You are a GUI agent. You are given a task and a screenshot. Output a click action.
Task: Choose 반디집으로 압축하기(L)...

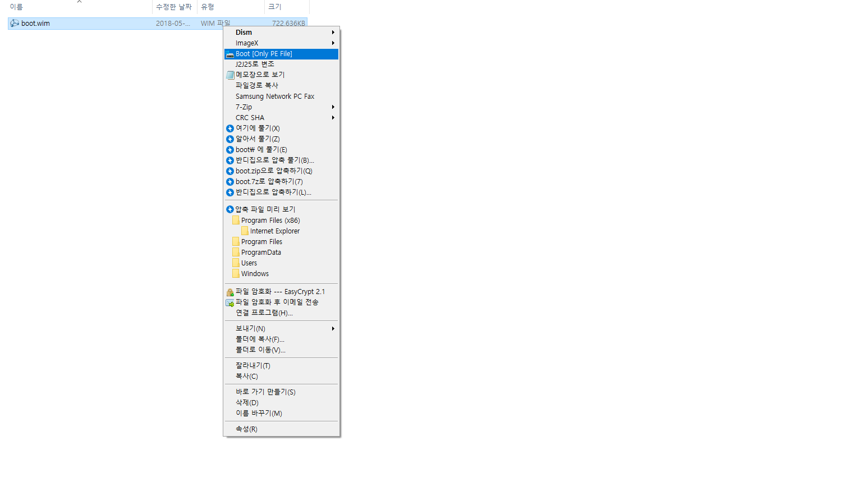[x=281, y=192]
